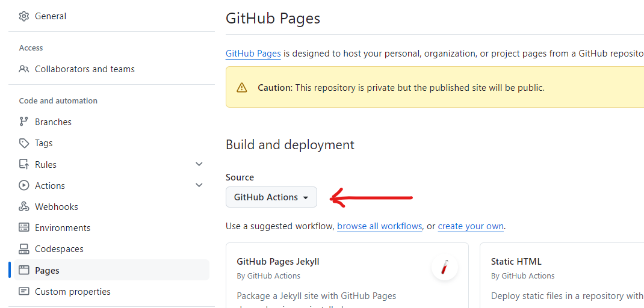Click the Codespaces icon
The width and height of the screenshot is (644, 308).
(24, 249)
